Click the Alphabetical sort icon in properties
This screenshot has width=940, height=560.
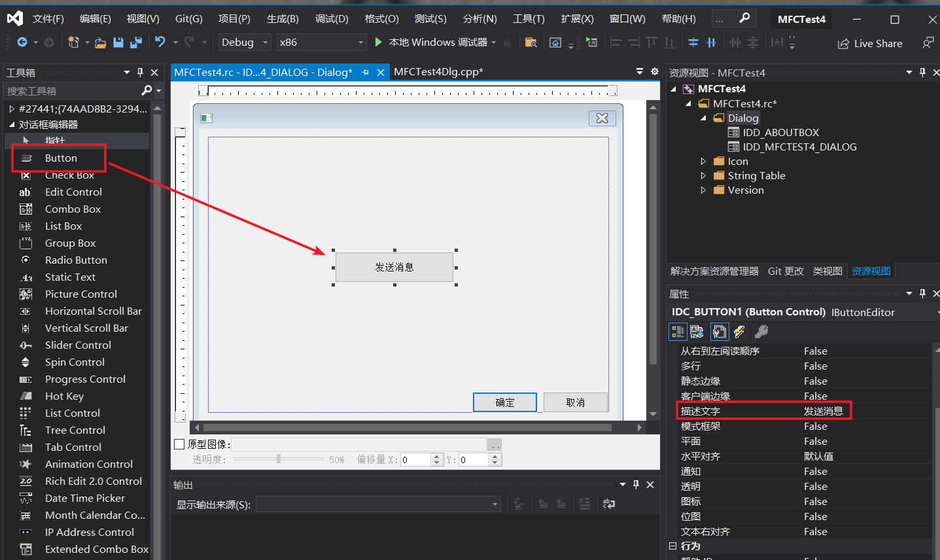[697, 332]
